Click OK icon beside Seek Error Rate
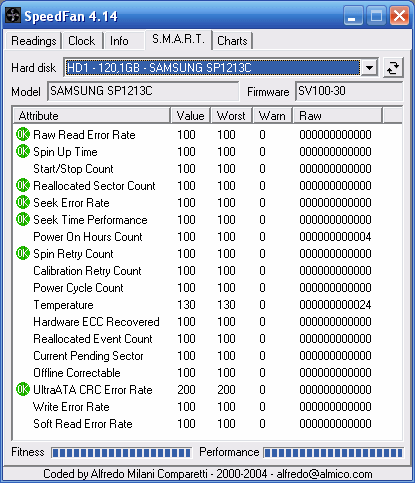The height and width of the screenshot is (483, 415). (x=23, y=203)
